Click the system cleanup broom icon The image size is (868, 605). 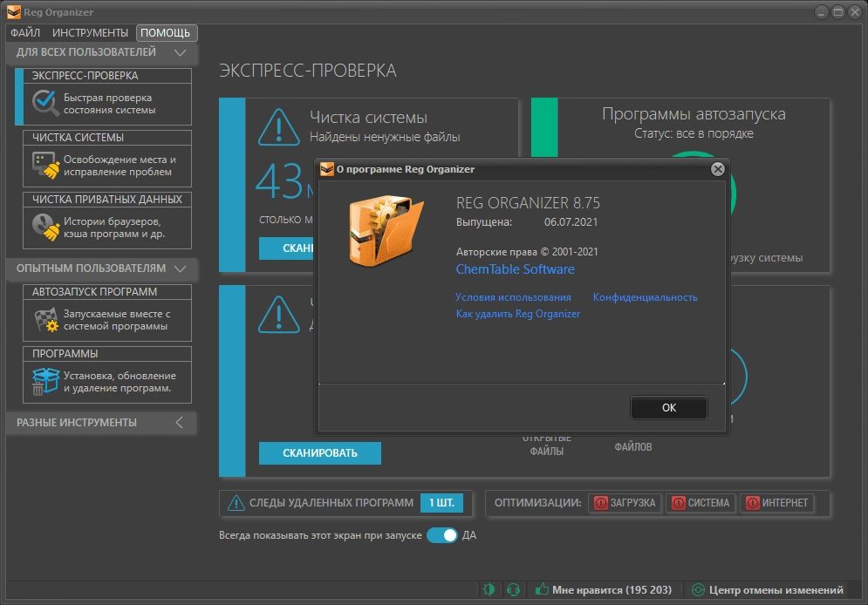46,165
